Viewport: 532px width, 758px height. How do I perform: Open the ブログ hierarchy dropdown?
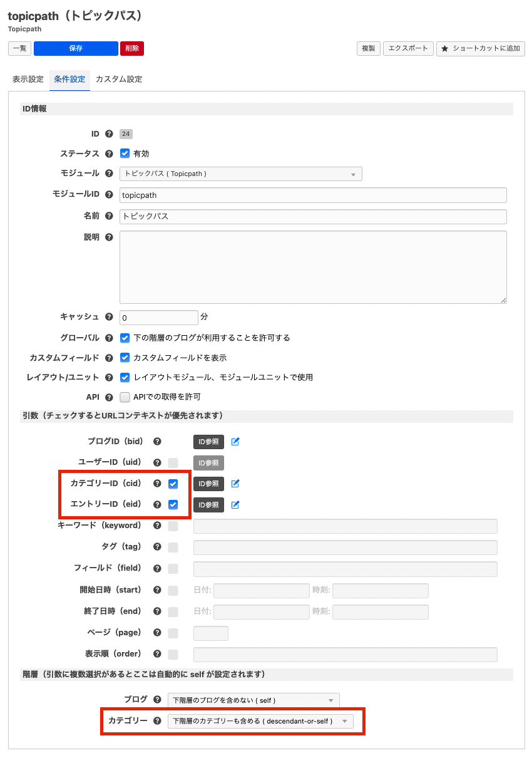(253, 700)
